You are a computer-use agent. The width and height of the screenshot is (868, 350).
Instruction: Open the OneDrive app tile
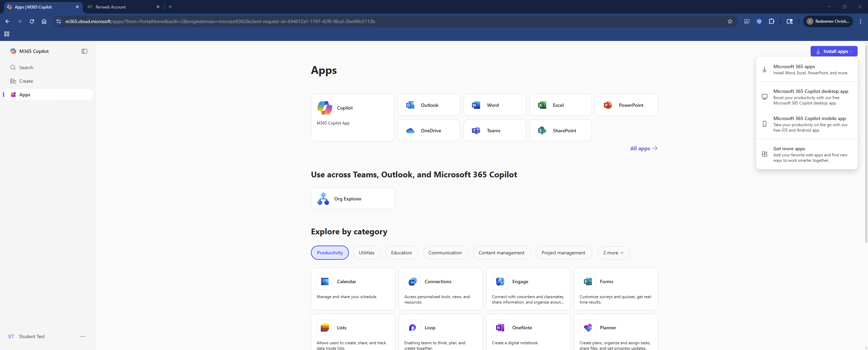click(x=429, y=131)
